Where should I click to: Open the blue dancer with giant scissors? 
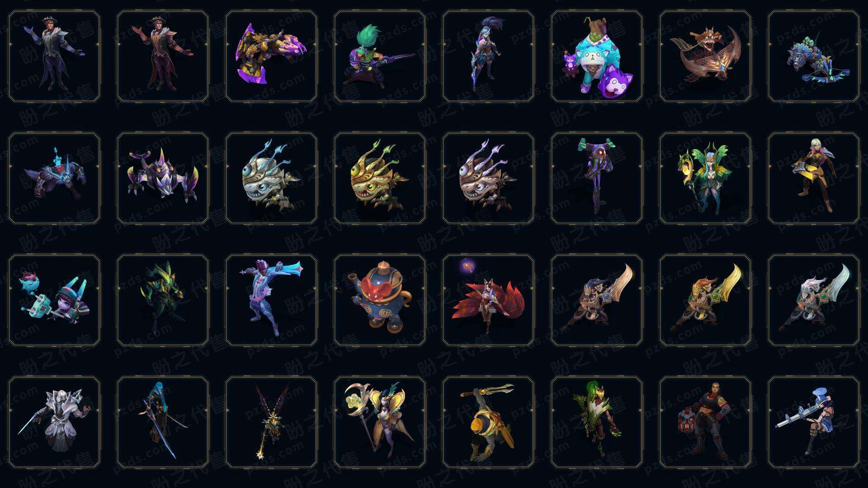(x=271, y=300)
